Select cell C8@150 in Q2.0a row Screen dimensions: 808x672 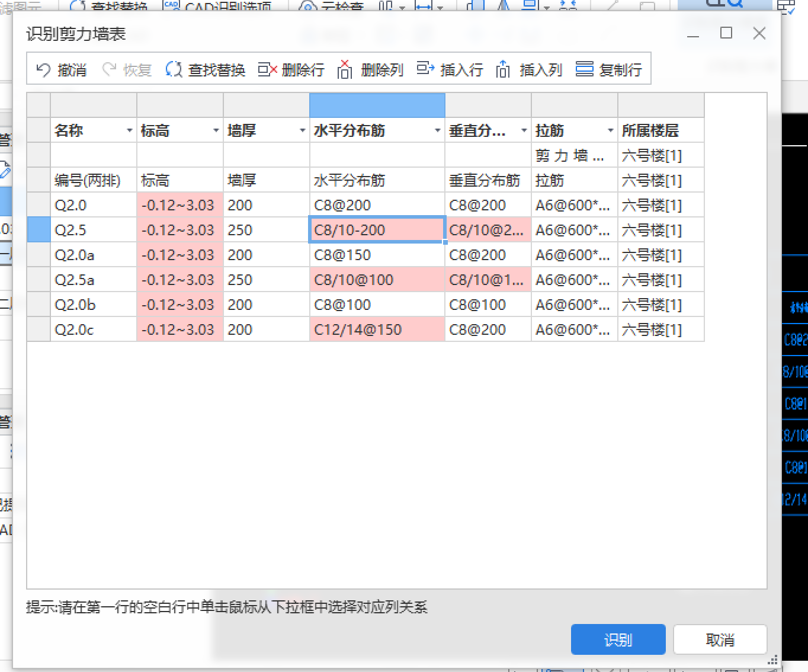coord(377,255)
